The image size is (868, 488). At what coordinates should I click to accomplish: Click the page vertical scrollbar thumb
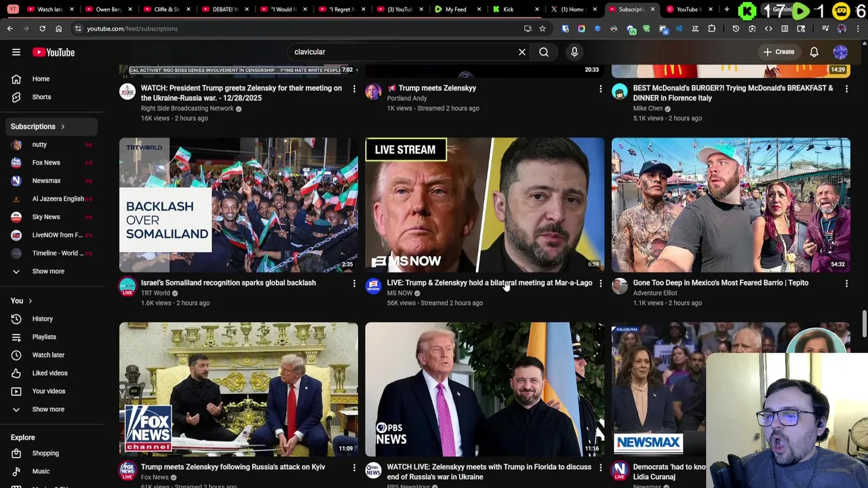pos(864,324)
